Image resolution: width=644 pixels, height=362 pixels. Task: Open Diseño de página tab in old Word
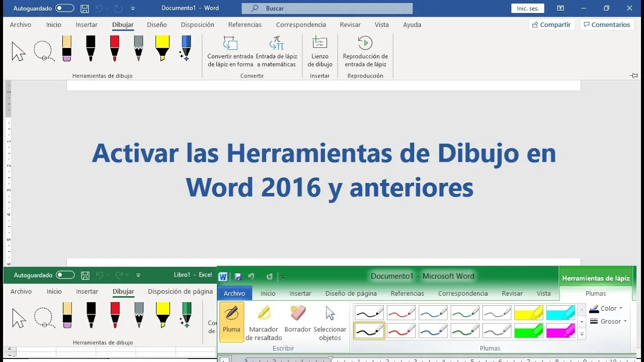pyautogui.click(x=351, y=293)
